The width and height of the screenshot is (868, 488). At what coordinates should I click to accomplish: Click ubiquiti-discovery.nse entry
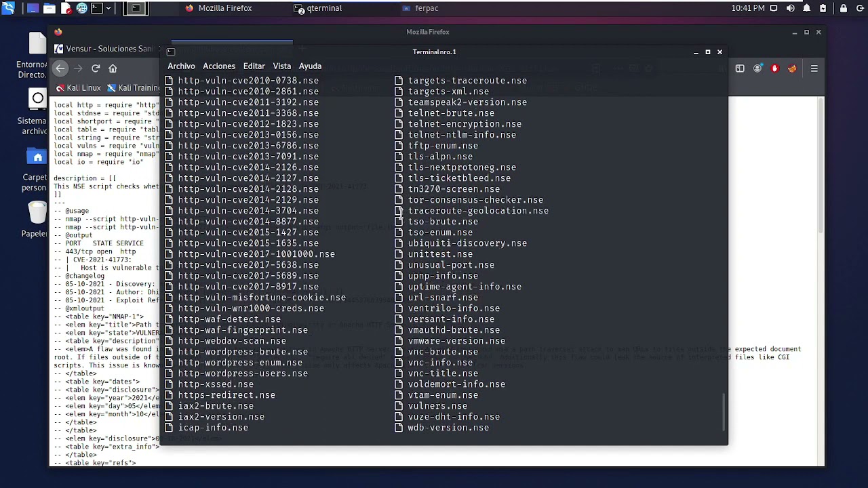[467, 243]
